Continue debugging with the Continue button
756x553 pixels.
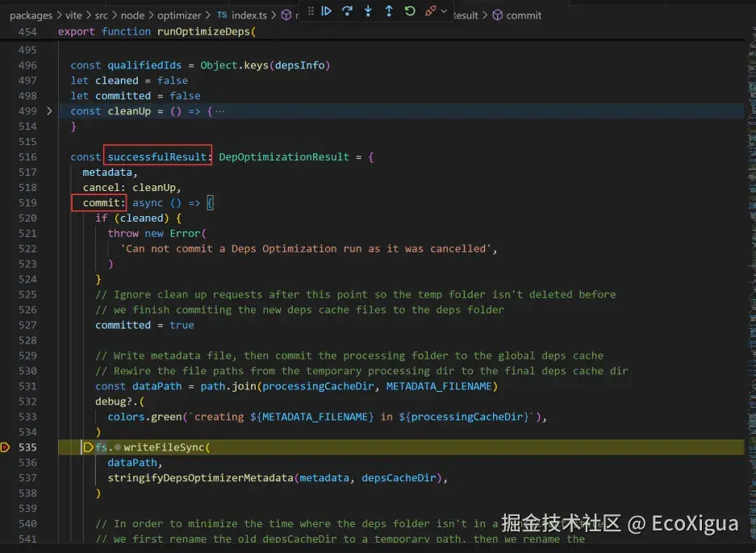point(327,10)
